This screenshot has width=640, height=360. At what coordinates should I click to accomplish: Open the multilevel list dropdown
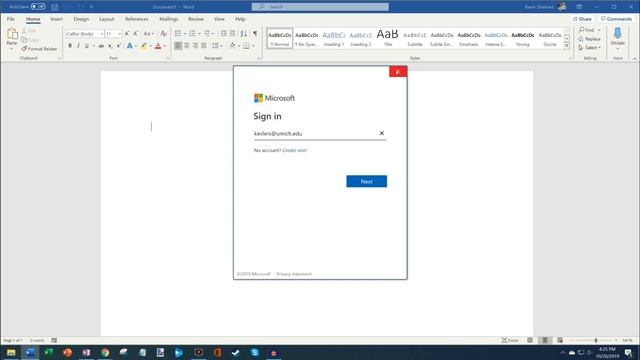tap(213, 33)
